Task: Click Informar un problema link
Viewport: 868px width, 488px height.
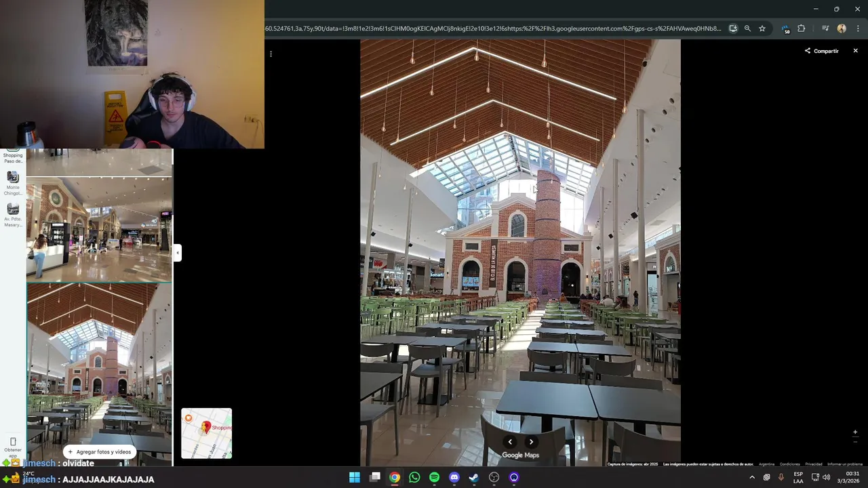Action: [x=845, y=464]
